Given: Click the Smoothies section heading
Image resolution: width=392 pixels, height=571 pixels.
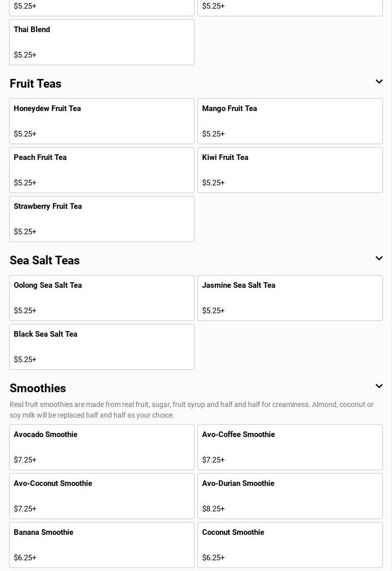Looking at the screenshot, I should [38, 389].
